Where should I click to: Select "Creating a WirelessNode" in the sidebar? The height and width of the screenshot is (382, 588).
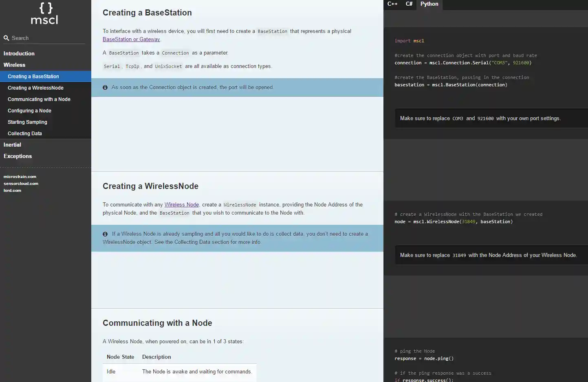click(35, 88)
